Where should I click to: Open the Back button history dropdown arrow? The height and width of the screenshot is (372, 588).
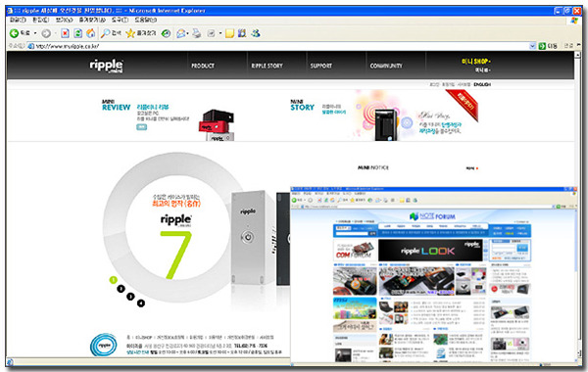pyautogui.click(x=35, y=33)
